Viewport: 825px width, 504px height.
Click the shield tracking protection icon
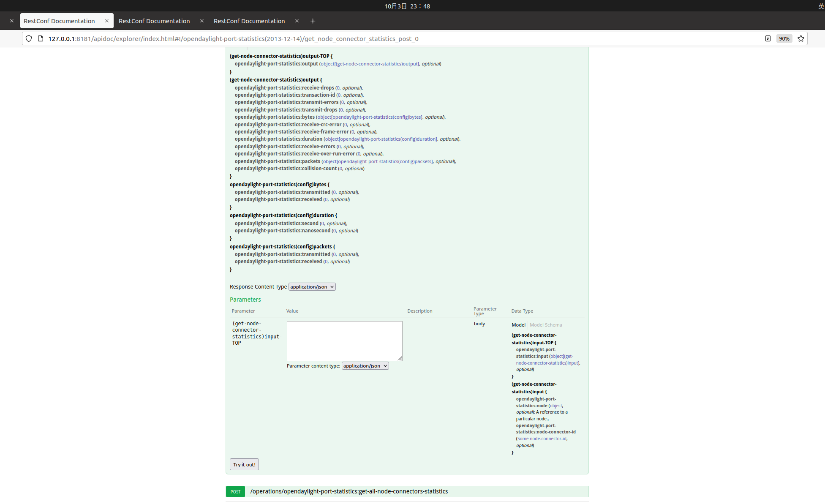tap(29, 38)
